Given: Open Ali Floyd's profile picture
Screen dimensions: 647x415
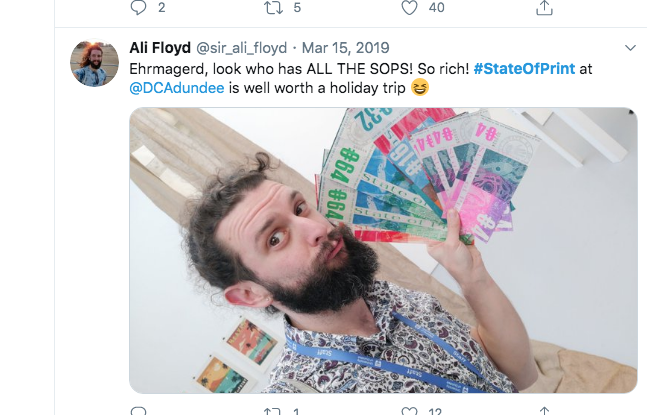Looking at the screenshot, I should (94, 63).
